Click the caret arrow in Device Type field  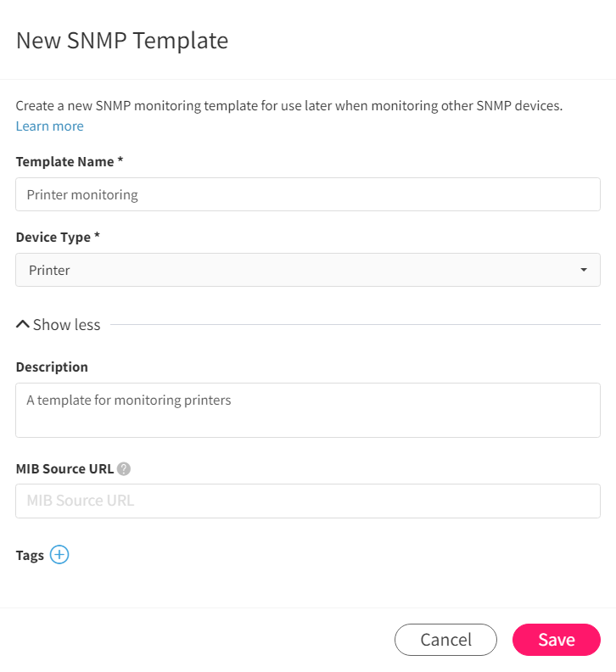584,270
